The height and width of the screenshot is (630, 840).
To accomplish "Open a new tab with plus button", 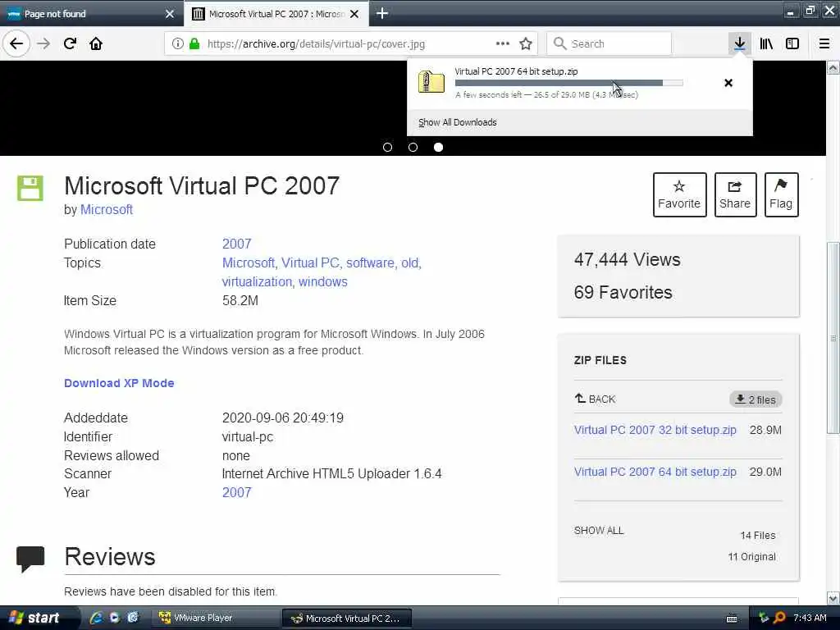I will (382, 13).
